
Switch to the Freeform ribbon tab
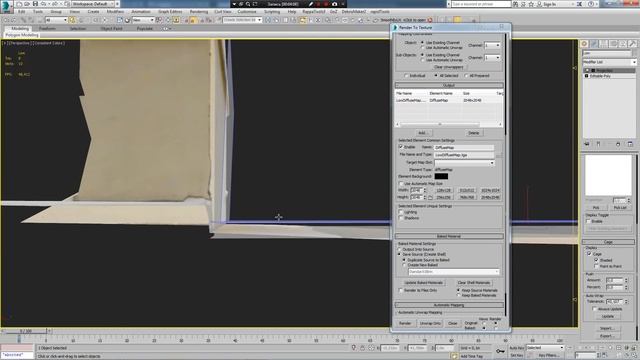tap(47, 29)
